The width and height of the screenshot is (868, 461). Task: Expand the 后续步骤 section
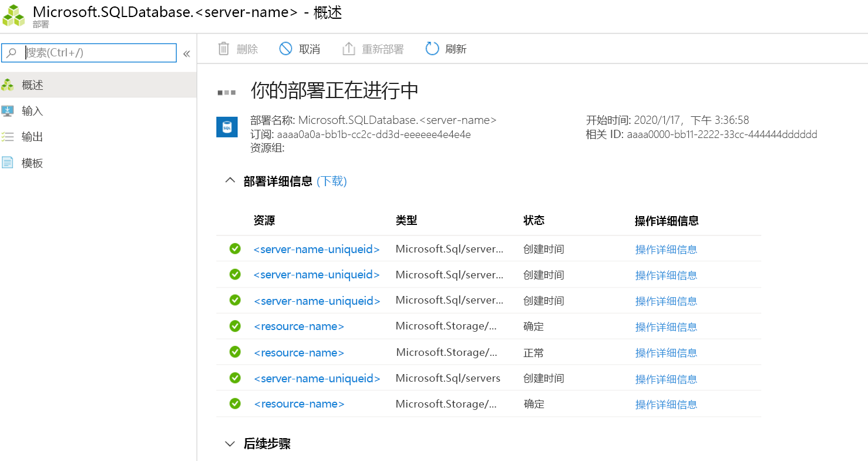[230, 443]
